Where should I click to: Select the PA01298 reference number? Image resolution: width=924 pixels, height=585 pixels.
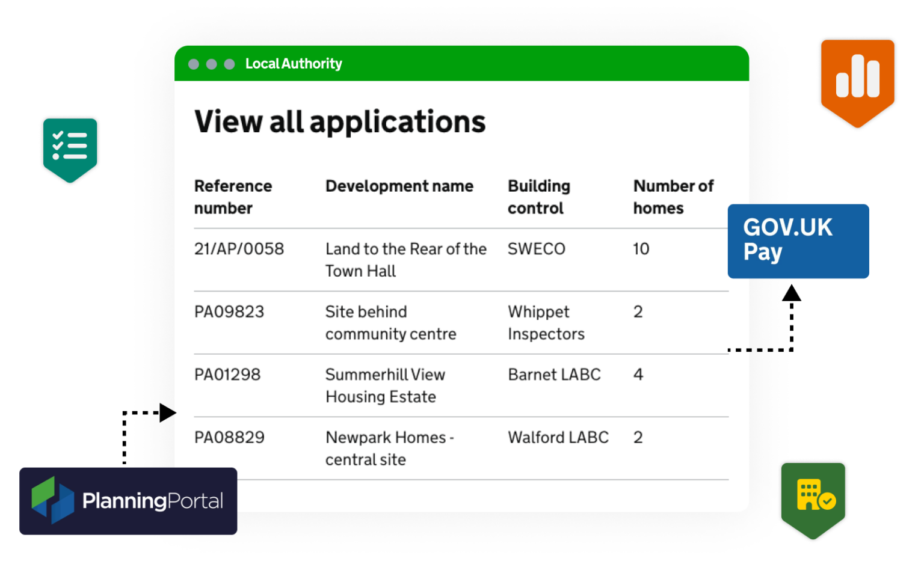pos(227,375)
